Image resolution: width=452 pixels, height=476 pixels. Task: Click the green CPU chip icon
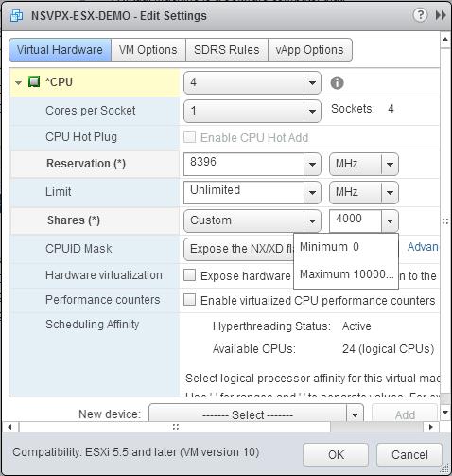(x=34, y=81)
